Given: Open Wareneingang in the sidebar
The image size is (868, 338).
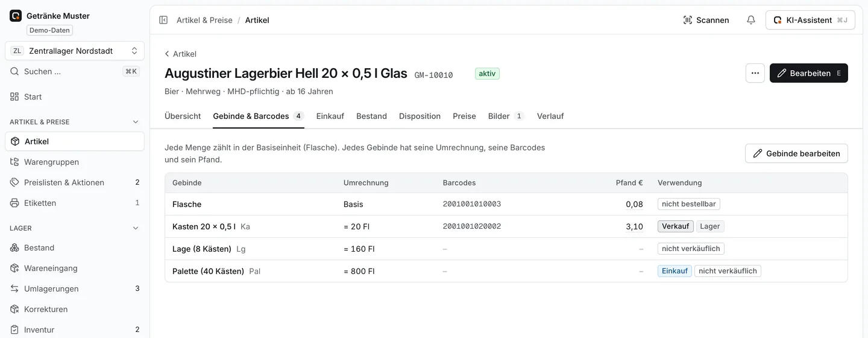Looking at the screenshot, I should point(75,268).
